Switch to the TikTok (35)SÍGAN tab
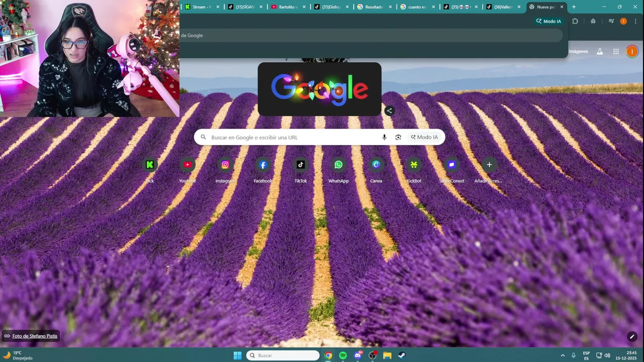The image size is (644, 362). click(245, 7)
